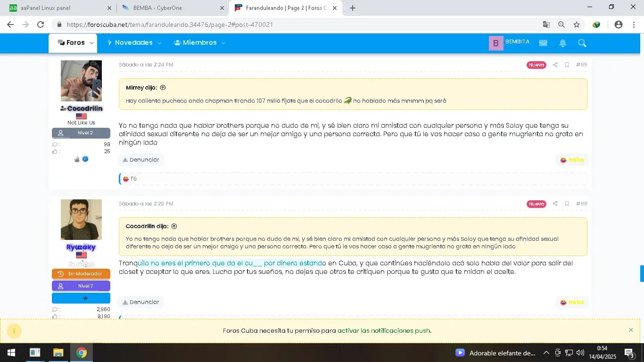Click the site info icon left of URL
The height and width of the screenshot is (362, 644).
pyautogui.click(x=59, y=25)
